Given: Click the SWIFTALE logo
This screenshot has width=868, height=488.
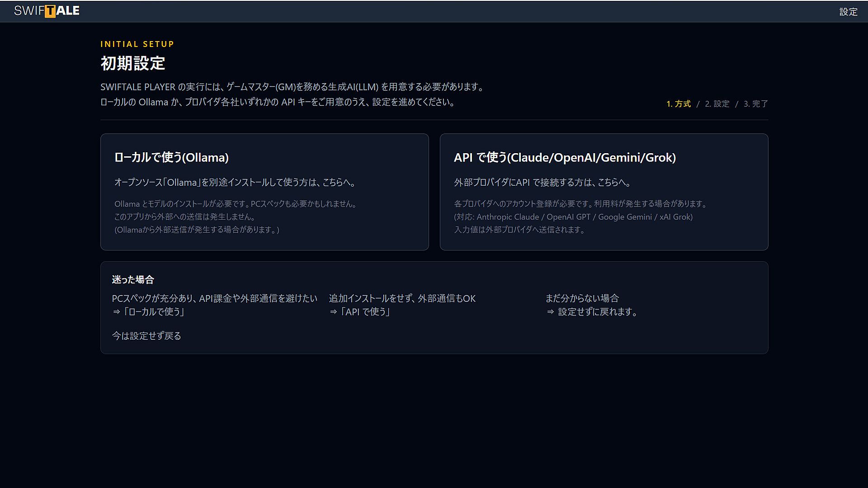Looking at the screenshot, I should [47, 11].
